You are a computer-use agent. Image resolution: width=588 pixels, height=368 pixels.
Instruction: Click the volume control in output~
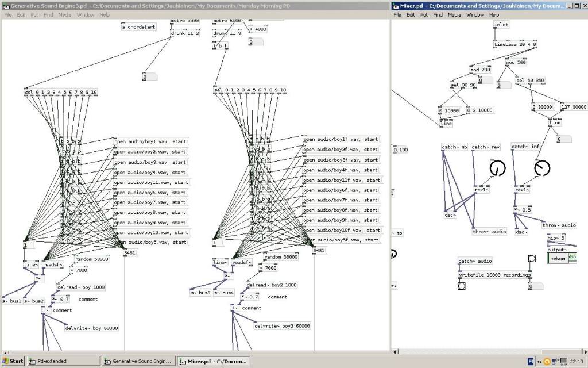click(558, 259)
